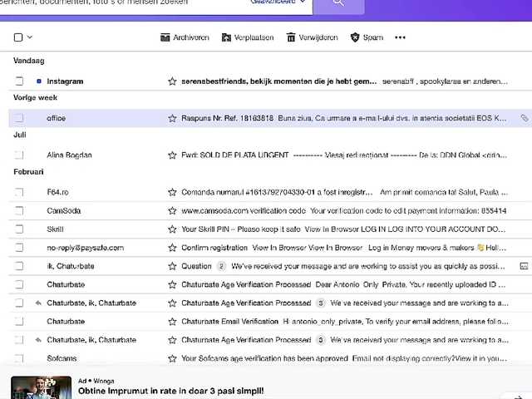This screenshot has width=532, height=399.
Task: Open the Wonga ad Obtine Imprumut
Action: pos(170,391)
